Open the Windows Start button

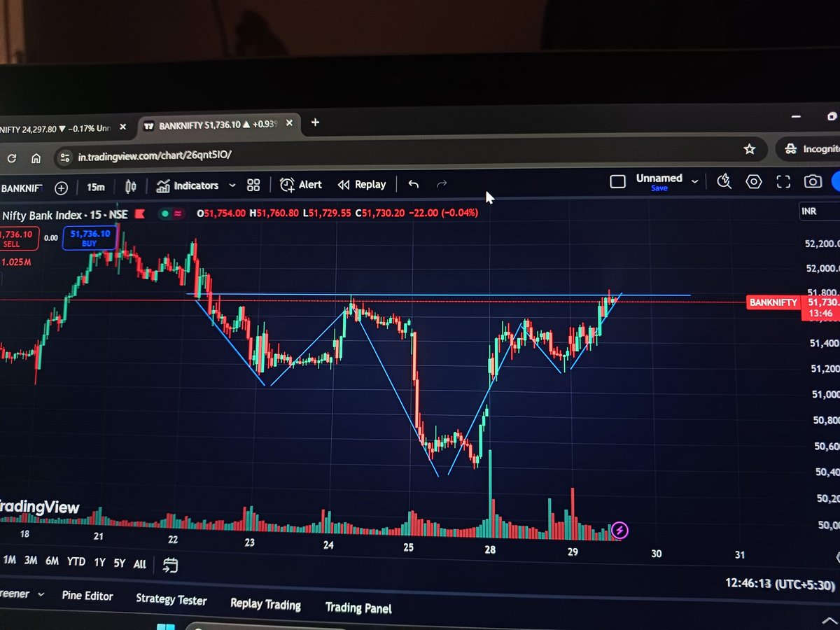coord(167,626)
